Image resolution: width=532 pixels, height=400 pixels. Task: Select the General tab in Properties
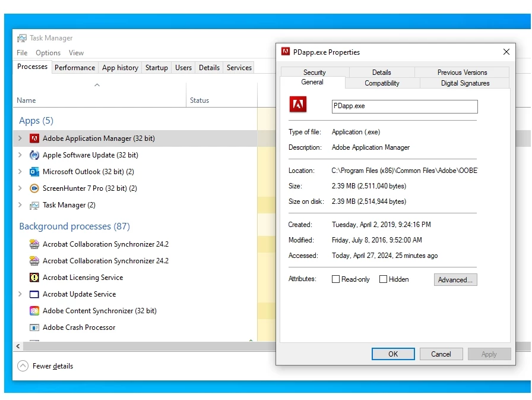[x=312, y=82]
